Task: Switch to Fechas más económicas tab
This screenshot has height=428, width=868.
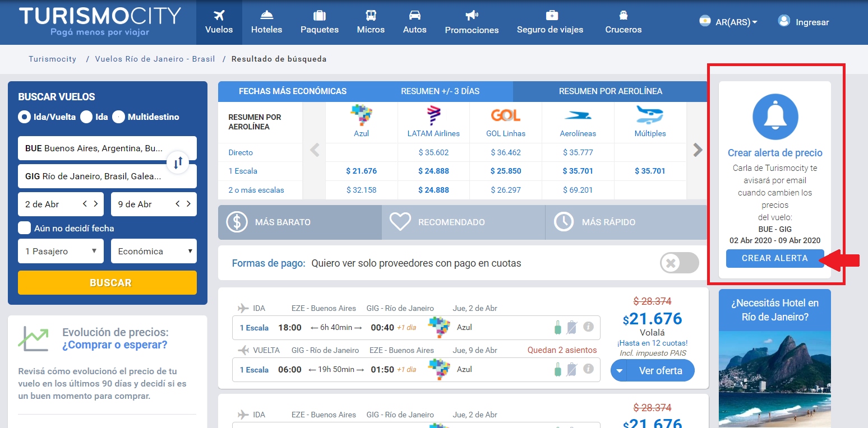Action: pos(293,91)
